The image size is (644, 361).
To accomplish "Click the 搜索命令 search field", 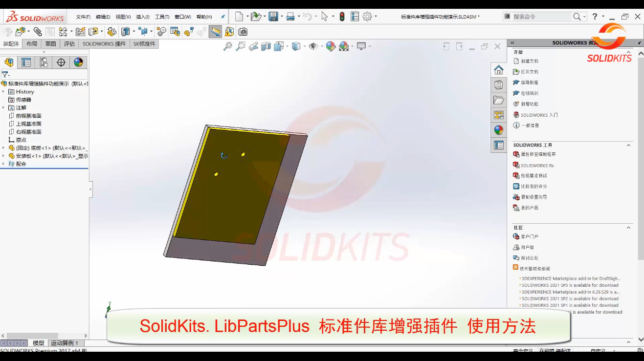I will pyautogui.click(x=541, y=17).
